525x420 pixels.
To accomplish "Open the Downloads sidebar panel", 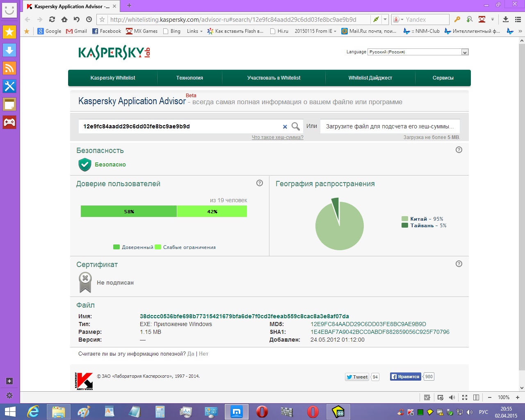I will pyautogui.click(x=9, y=50).
